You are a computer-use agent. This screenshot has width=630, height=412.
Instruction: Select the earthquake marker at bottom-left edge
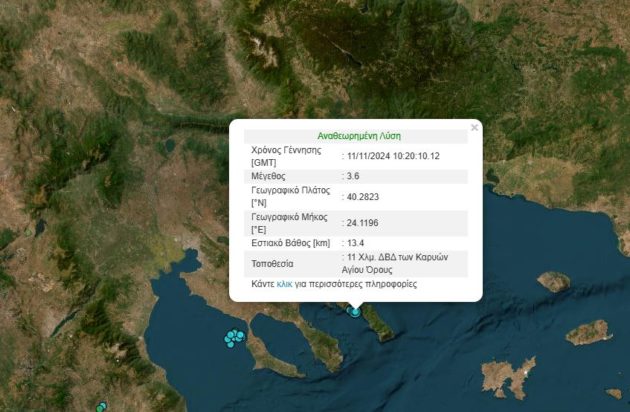click(x=101, y=407)
